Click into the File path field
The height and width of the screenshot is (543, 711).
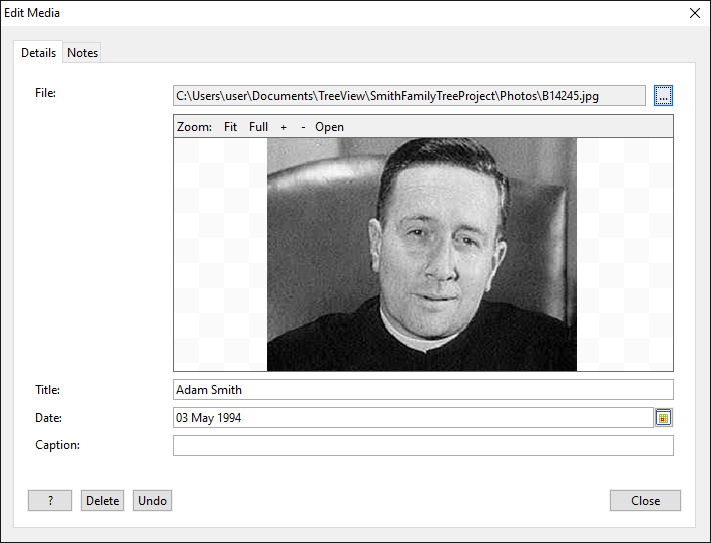pyautogui.click(x=409, y=96)
